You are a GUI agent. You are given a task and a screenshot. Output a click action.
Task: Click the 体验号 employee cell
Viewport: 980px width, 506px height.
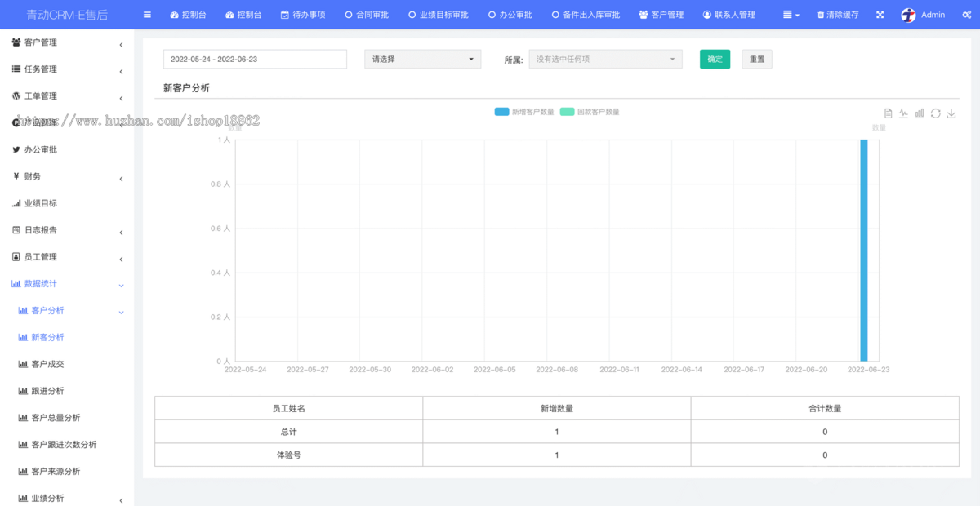point(288,455)
